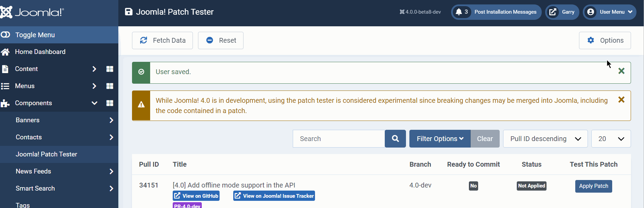644x208 pixels.
Task: Click the green success check icon
Action: pos(141,72)
